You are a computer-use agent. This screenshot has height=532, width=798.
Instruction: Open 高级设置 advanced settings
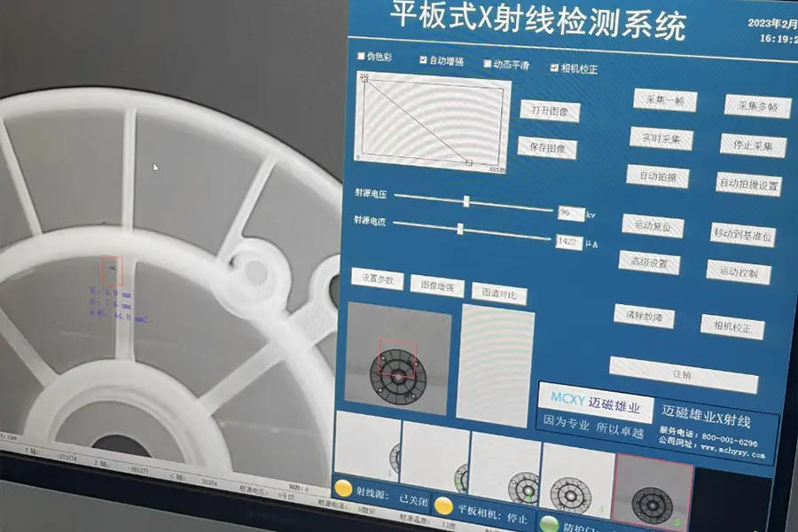click(x=649, y=262)
